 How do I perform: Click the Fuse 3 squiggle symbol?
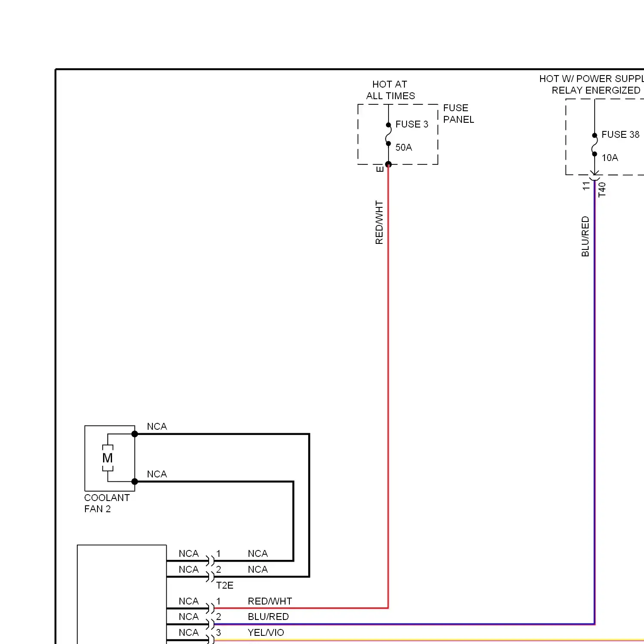coord(389,134)
